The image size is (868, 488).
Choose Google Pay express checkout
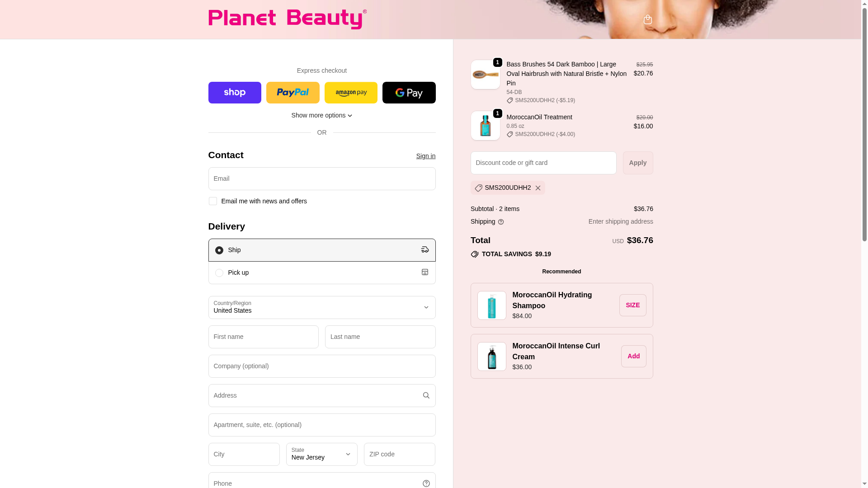(x=409, y=93)
